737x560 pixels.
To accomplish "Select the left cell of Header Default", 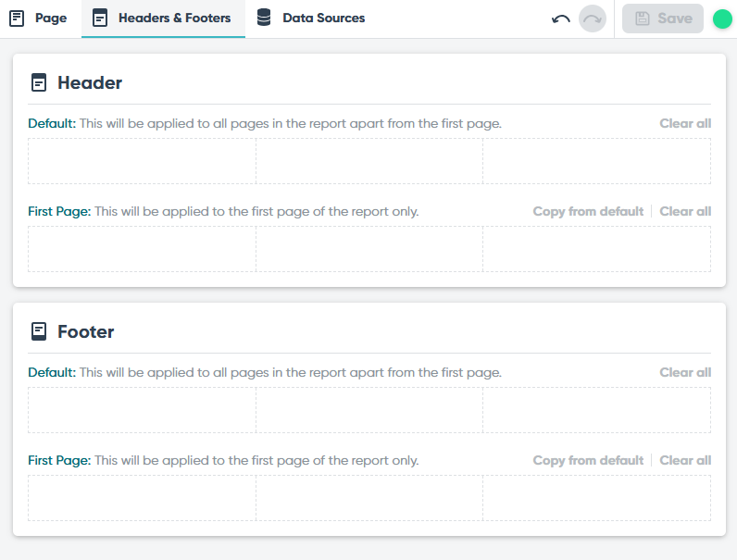I will point(142,161).
